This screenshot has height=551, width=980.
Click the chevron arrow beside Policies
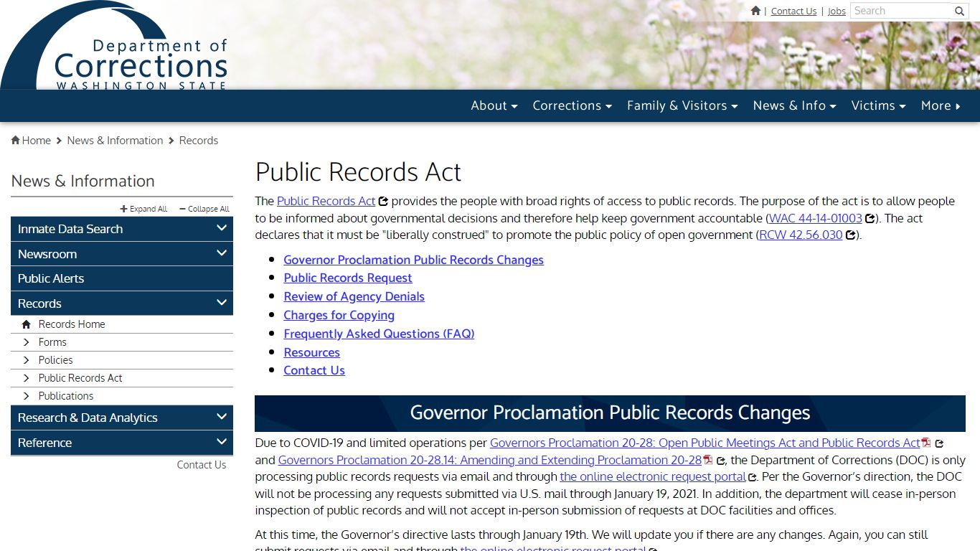tap(27, 360)
